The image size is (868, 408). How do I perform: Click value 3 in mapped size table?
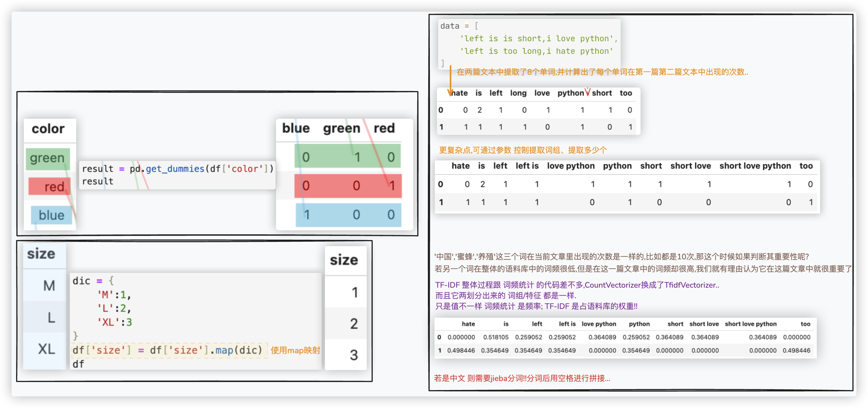354,355
